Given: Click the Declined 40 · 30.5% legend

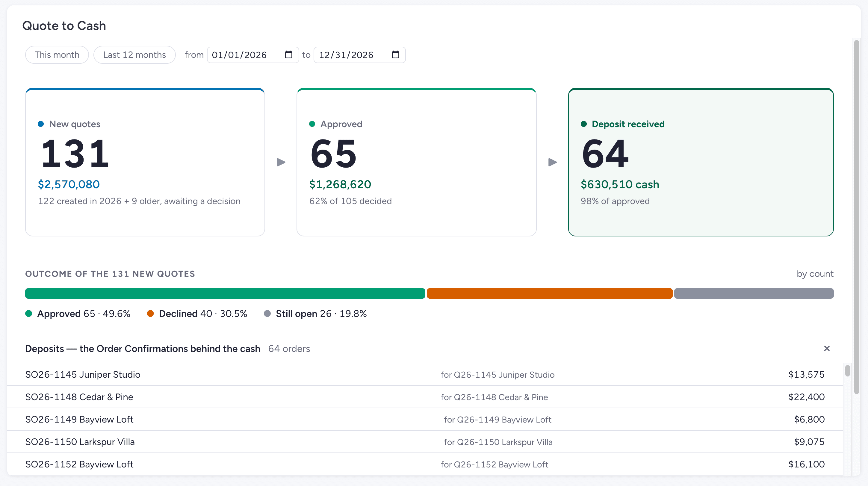Looking at the screenshot, I should [197, 313].
